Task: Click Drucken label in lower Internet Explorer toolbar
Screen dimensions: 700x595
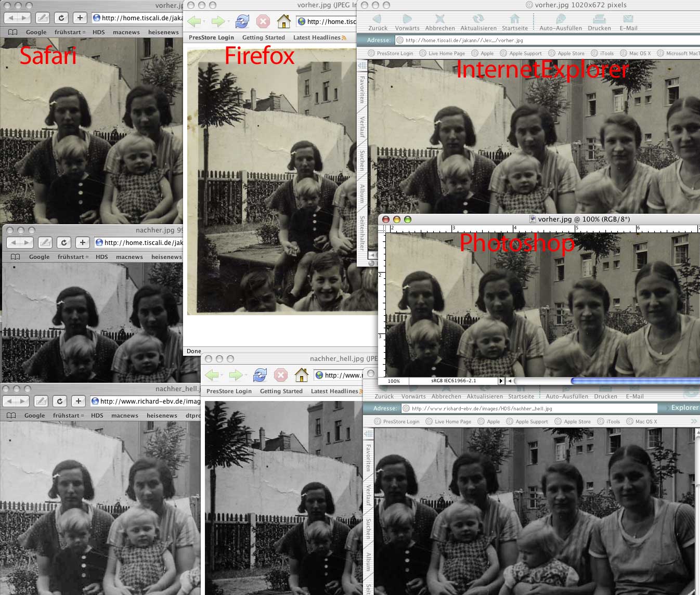Action: [x=605, y=396]
